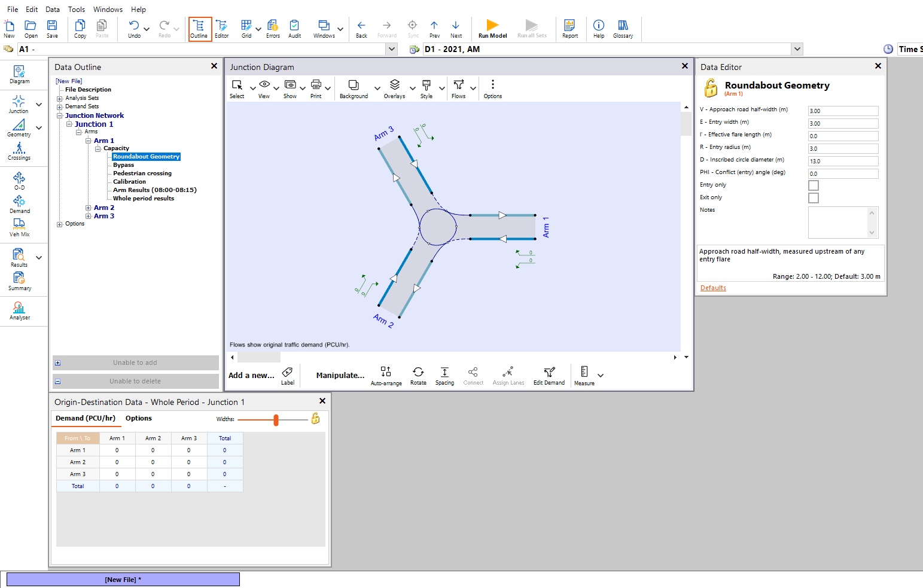The image size is (923, 588).
Task: Expand the Arm 2 tree node
Action: click(x=89, y=208)
